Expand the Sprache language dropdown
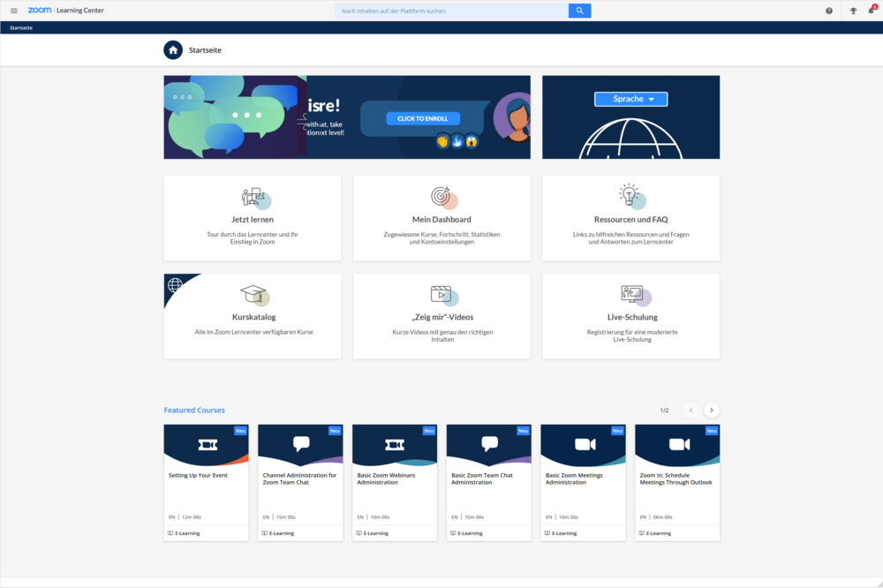This screenshot has height=588, width=883. 630,99
